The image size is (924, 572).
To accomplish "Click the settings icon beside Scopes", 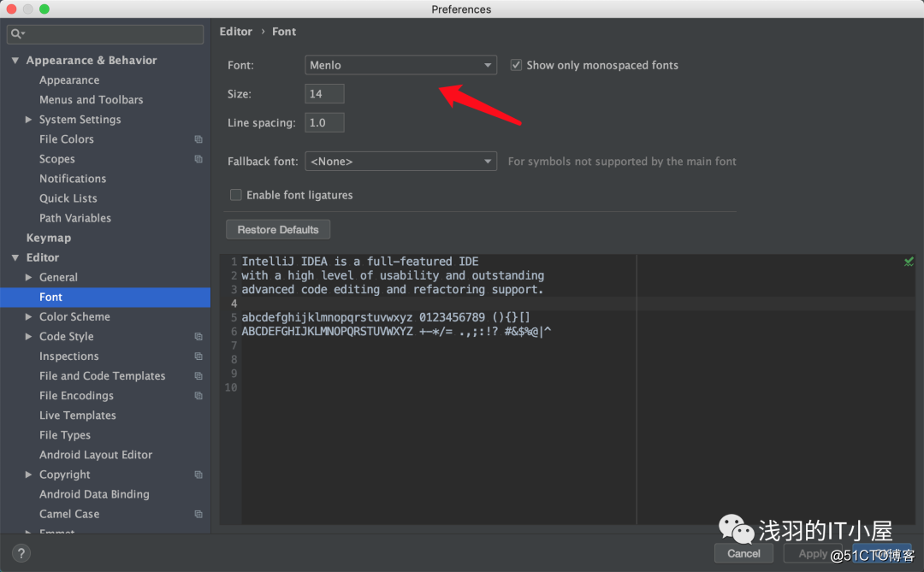I will (x=198, y=158).
